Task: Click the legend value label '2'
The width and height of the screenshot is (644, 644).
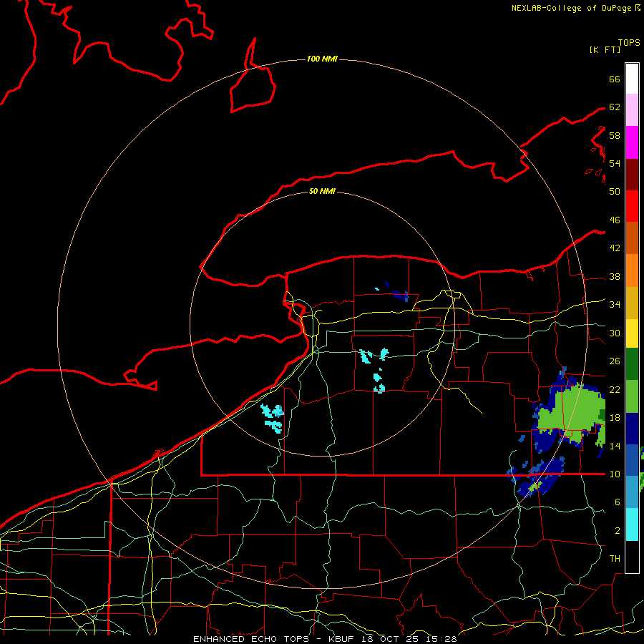Action: click(618, 531)
